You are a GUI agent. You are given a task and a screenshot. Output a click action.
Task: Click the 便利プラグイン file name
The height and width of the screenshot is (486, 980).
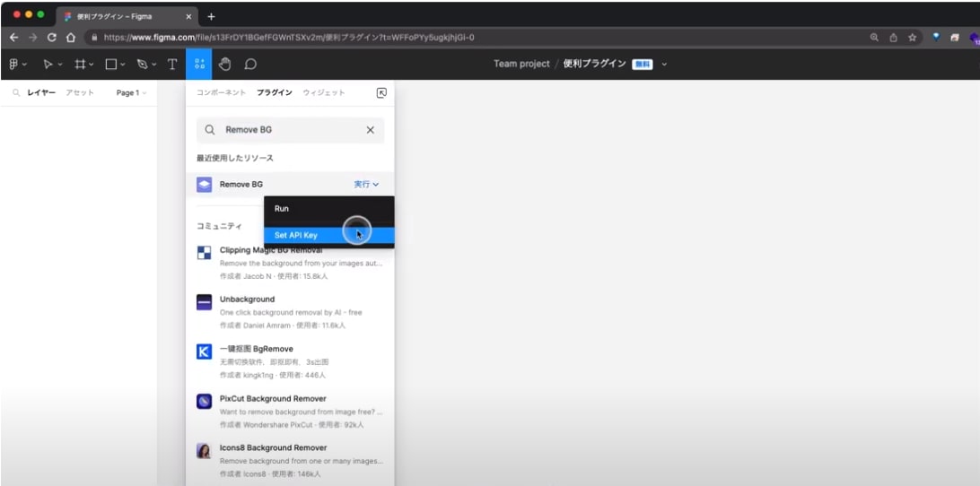pyautogui.click(x=594, y=65)
